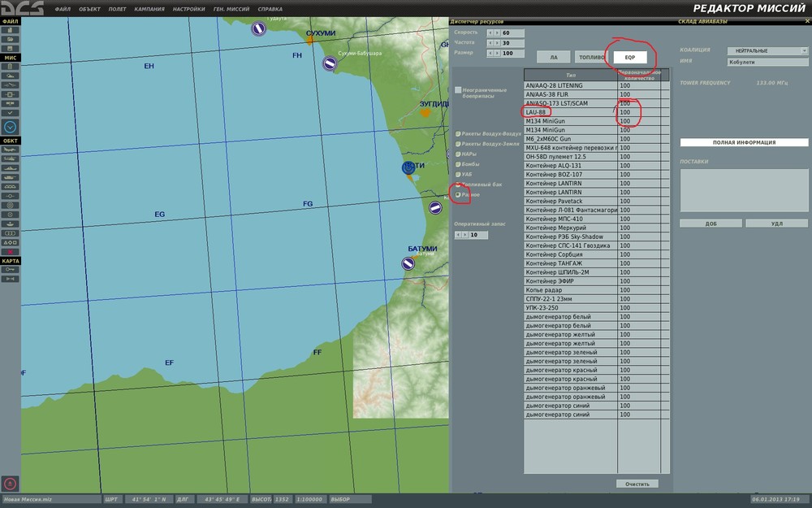Click the red circular icon at bottom-left corner
Screen dimensions: 812x508
pyautogui.click(x=10, y=483)
